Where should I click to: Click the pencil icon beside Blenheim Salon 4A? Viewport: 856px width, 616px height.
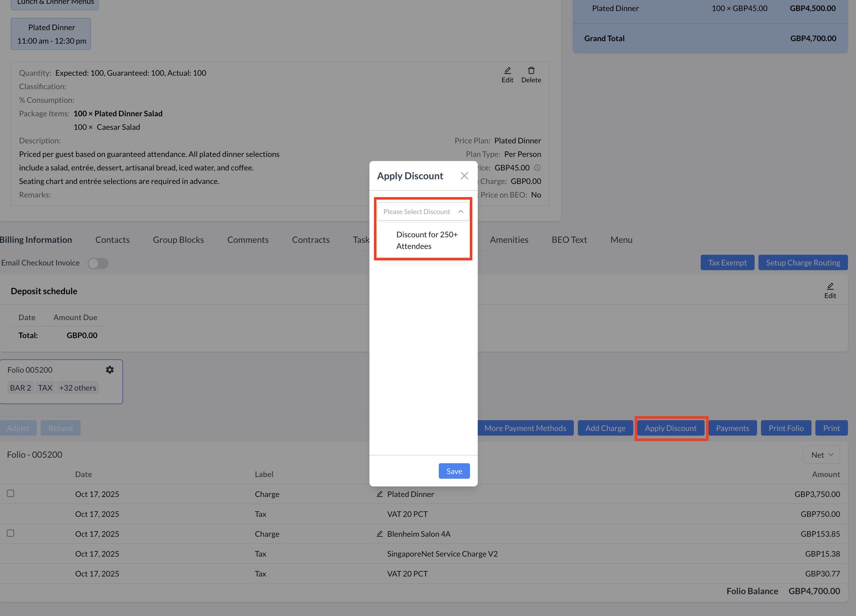coord(380,534)
